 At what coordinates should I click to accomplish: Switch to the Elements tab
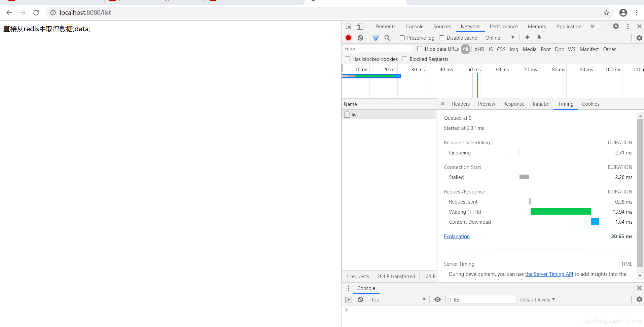[x=385, y=27]
